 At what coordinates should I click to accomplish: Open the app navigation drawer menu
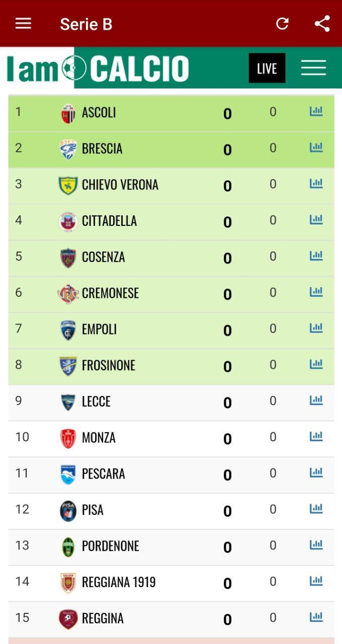23,23
